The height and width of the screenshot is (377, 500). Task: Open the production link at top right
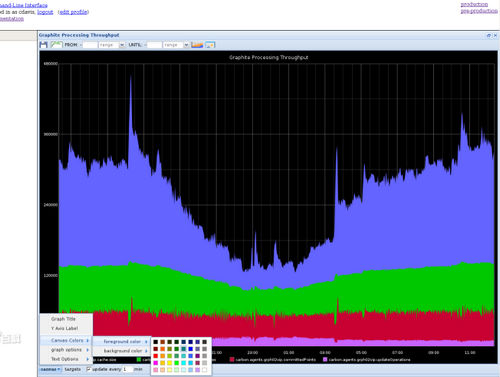tap(474, 4)
